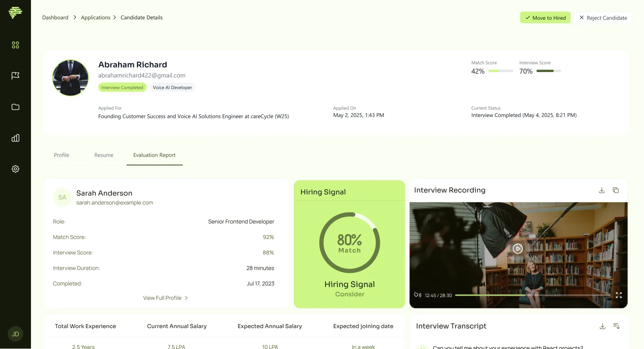Open the dashboard grid icon in sidebar
Image resolution: width=644 pixels, height=349 pixels.
click(x=15, y=45)
